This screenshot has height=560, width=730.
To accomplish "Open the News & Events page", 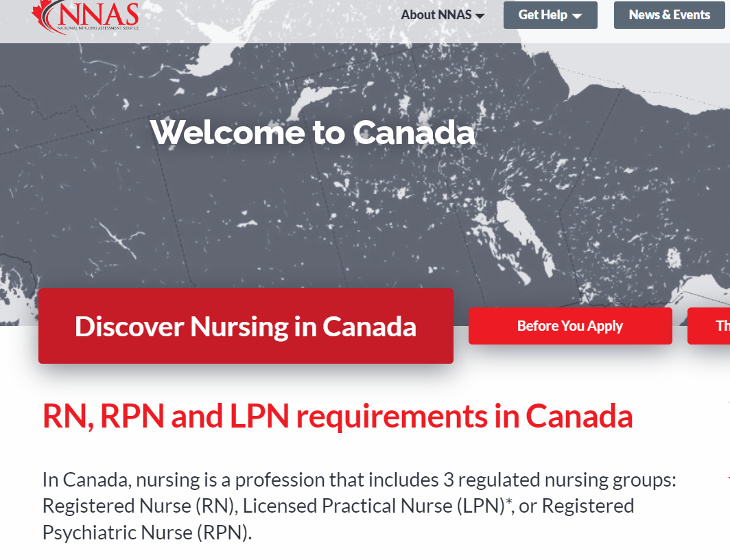I will click(670, 15).
